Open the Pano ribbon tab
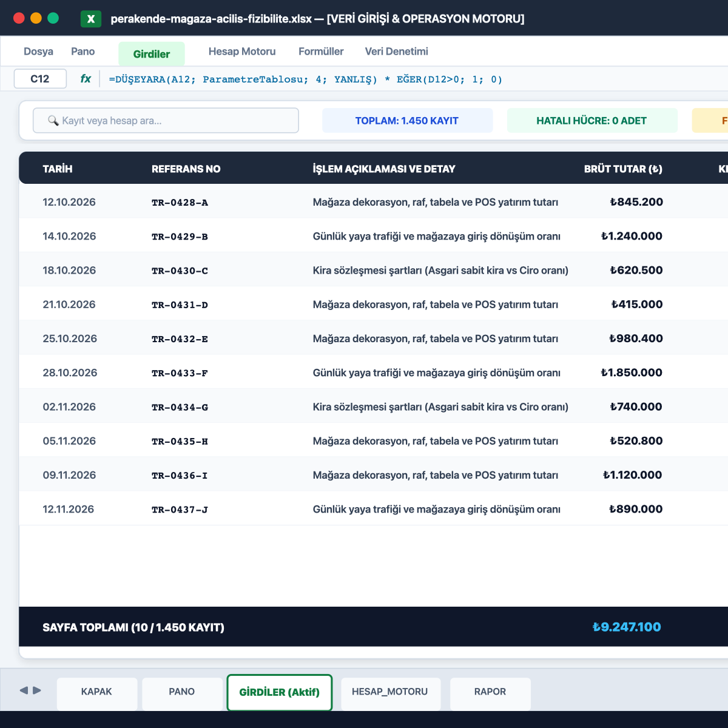Viewport: 728px width, 728px height. point(83,52)
